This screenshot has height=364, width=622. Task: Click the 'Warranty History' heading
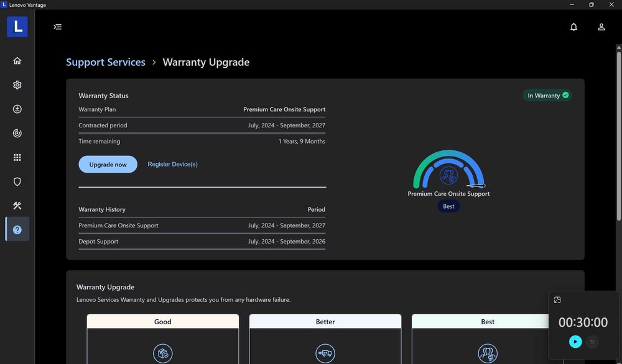102,209
